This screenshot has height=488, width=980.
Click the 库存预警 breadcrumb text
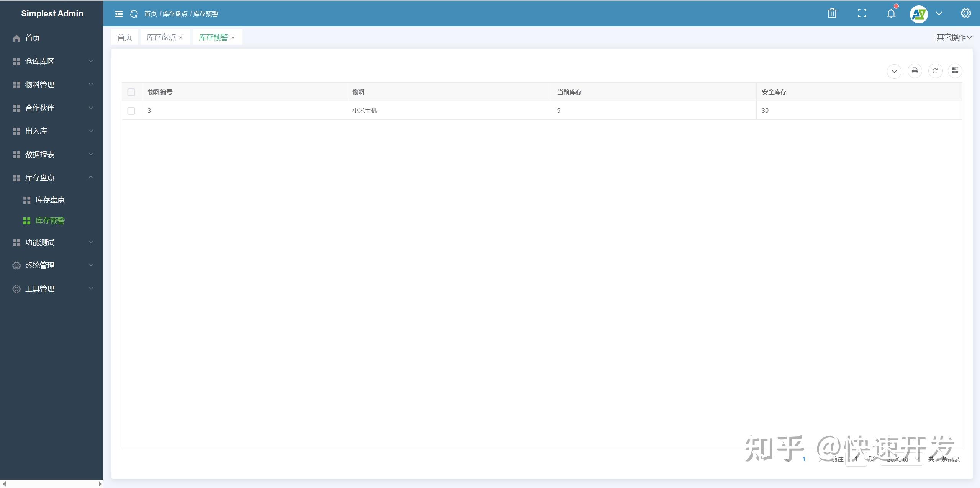click(206, 14)
